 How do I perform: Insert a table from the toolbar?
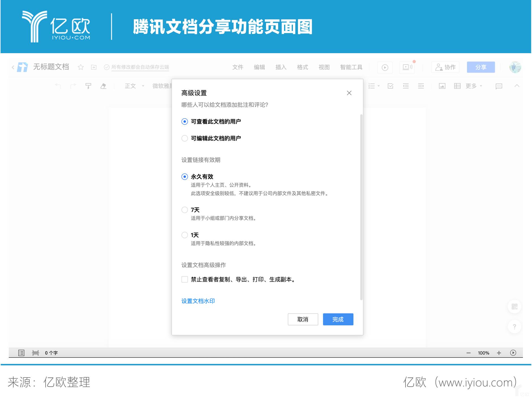[457, 86]
